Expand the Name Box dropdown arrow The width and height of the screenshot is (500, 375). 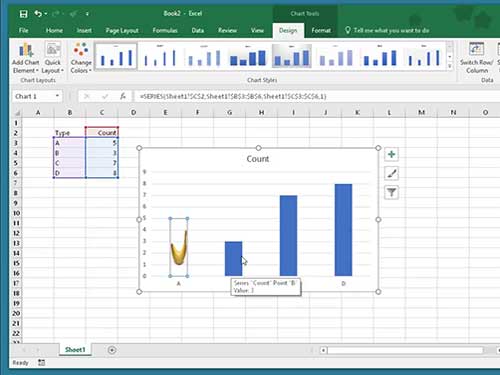(57, 96)
